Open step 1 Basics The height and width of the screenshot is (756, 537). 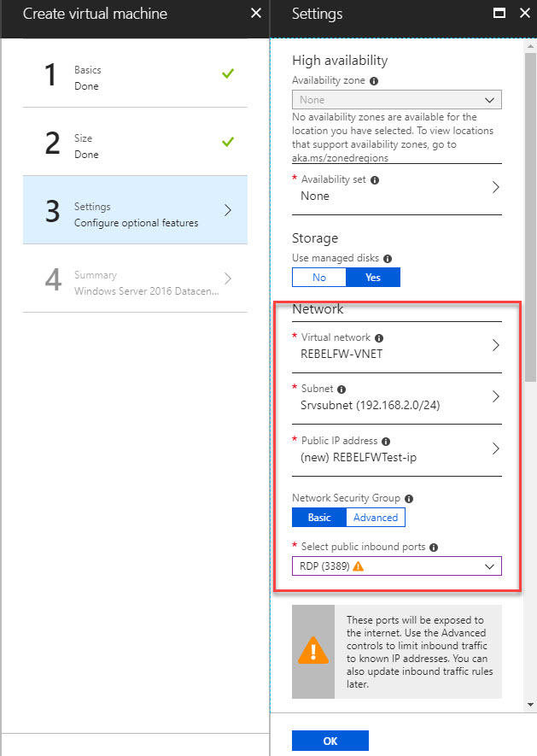point(135,74)
